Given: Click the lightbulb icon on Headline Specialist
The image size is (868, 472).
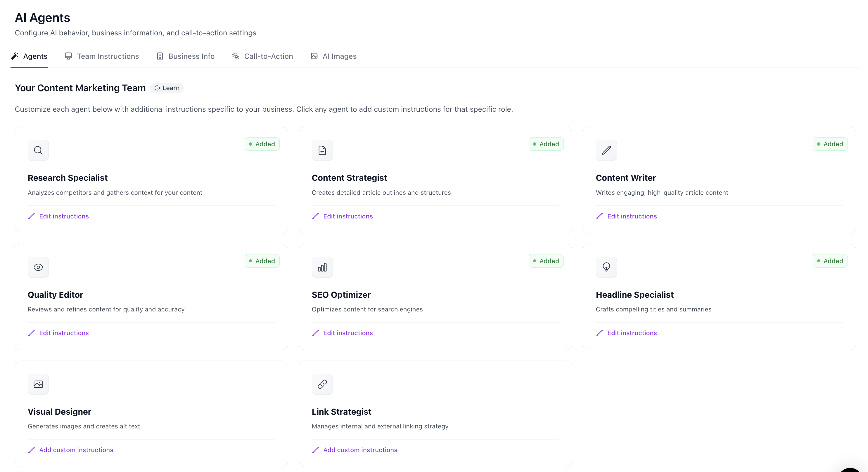Looking at the screenshot, I should pos(606,267).
